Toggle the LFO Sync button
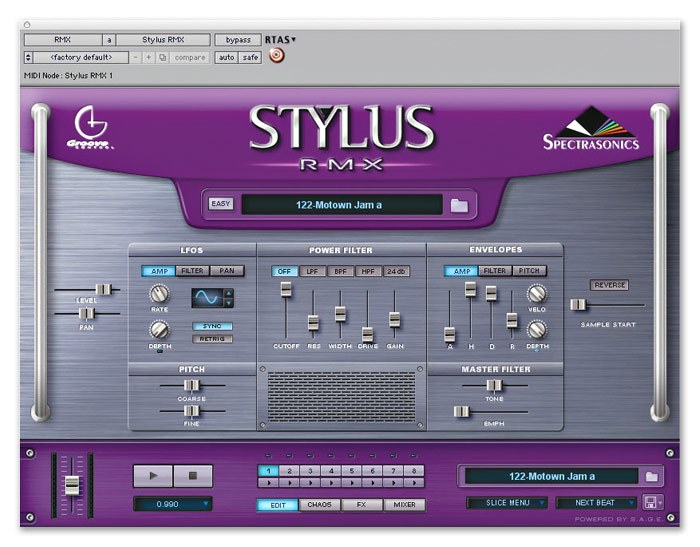Screen dimensions: 700x547 point(211,326)
